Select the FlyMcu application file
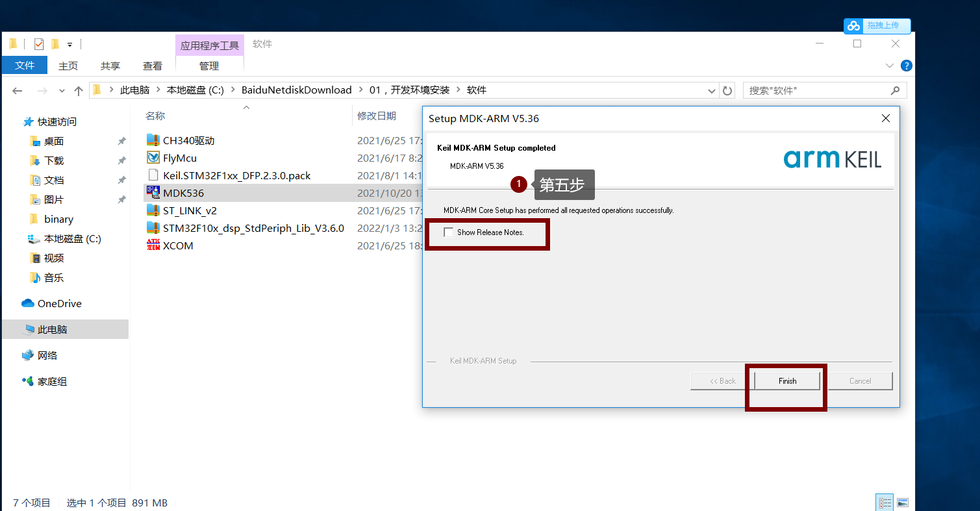 tap(179, 158)
